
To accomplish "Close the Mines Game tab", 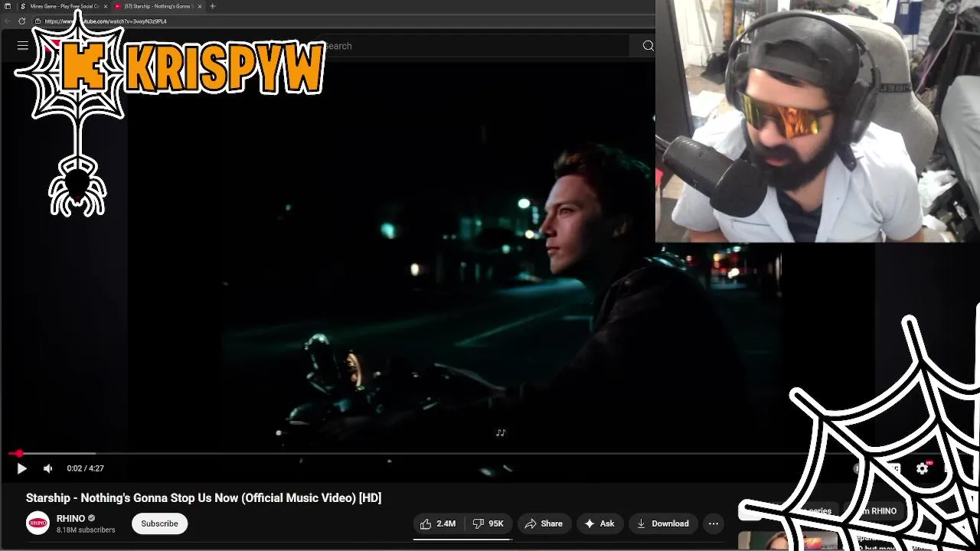I will coord(106,6).
